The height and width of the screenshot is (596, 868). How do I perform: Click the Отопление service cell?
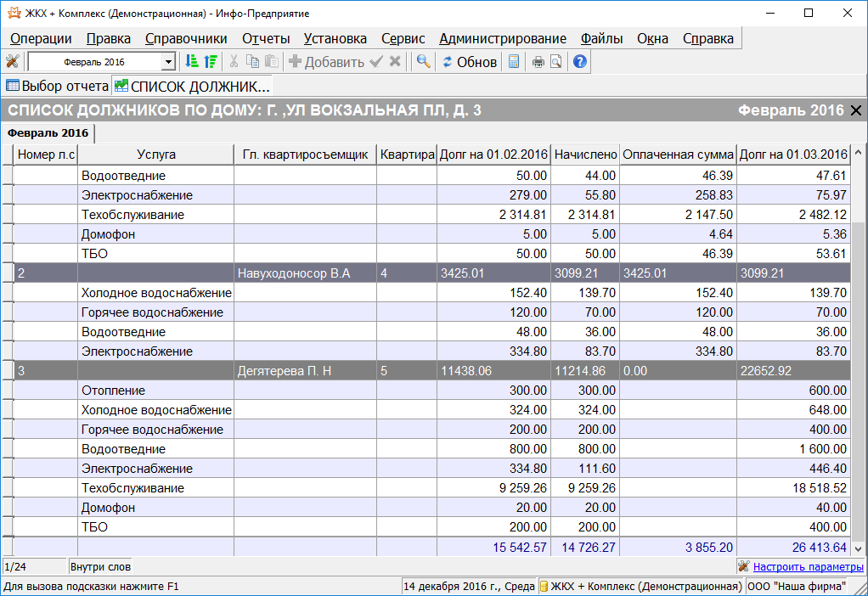[x=156, y=391]
